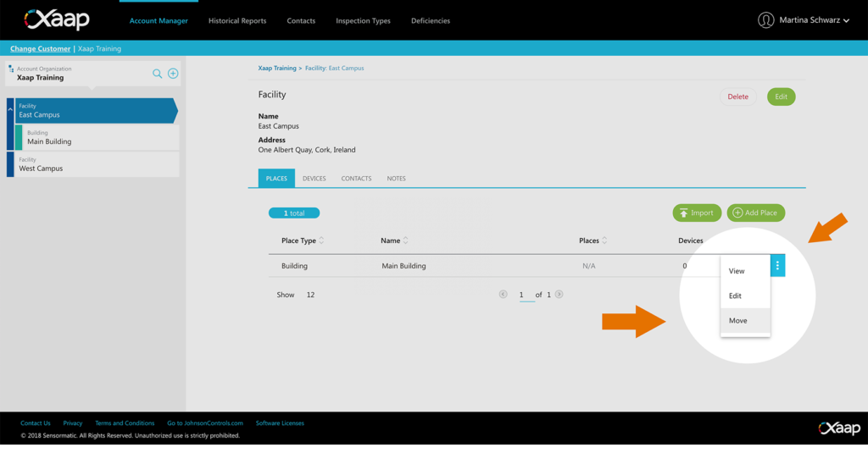
Task: Click the One Albert Quay address text
Action: 307,150
